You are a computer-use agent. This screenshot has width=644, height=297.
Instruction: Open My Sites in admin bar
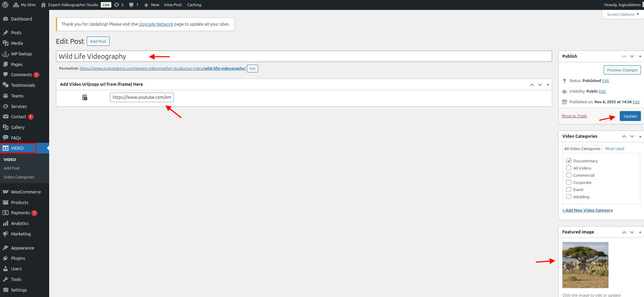click(x=24, y=5)
